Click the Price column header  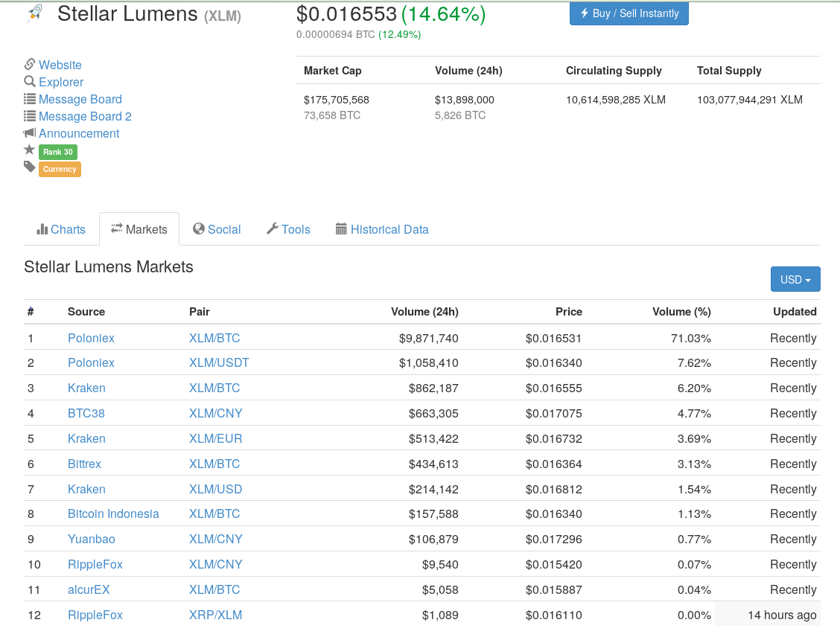point(568,312)
